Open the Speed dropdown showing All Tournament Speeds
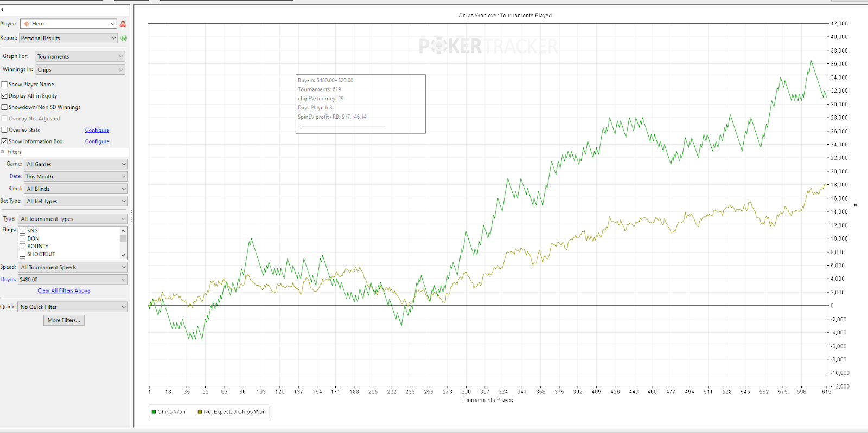868x433 pixels. tap(73, 267)
